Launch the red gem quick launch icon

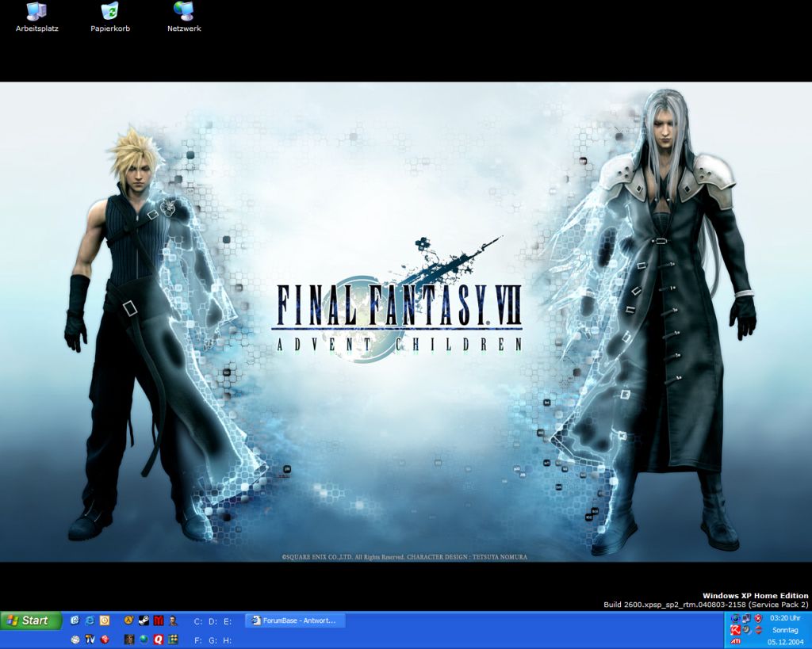105,639
